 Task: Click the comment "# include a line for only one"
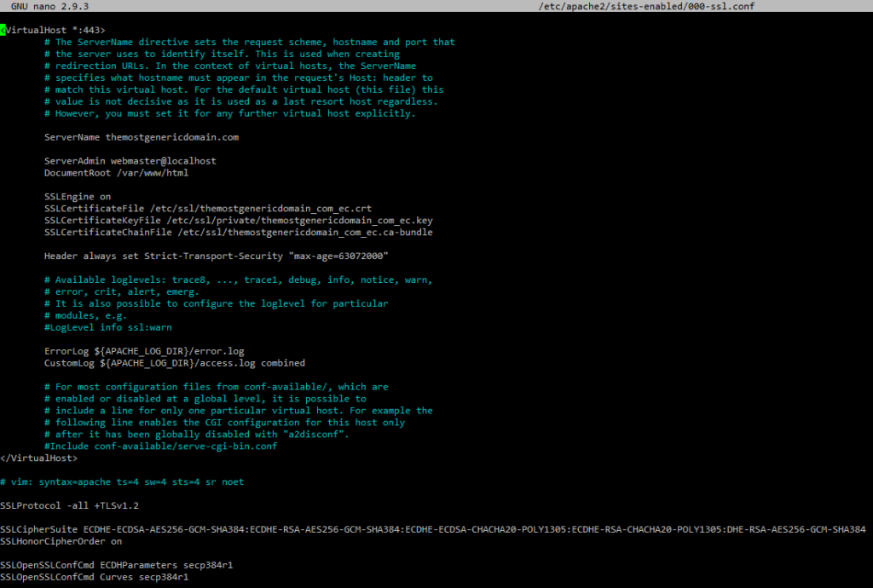239,411
